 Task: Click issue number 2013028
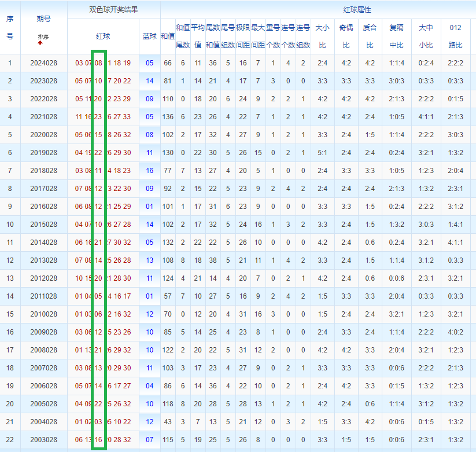[44, 260]
